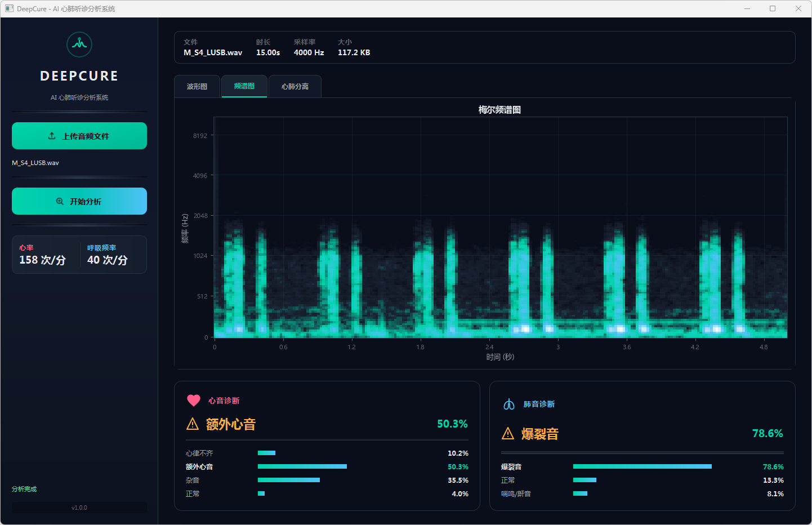Start analysis with the 开始分析 button
Screen dimensions: 812x525
point(79,201)
